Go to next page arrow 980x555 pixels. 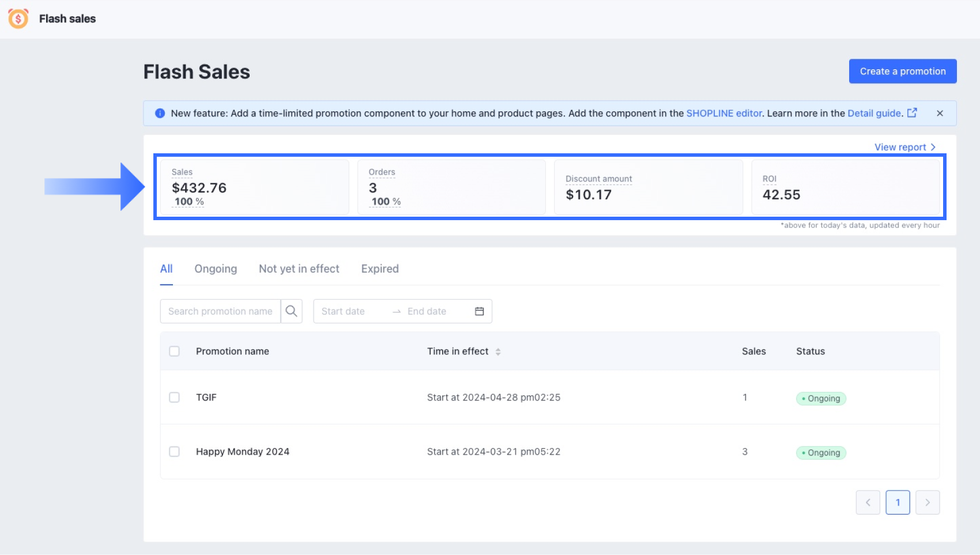coord(928,503)
